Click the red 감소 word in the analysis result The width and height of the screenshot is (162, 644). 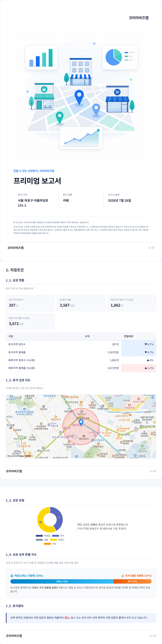[67, 618]
